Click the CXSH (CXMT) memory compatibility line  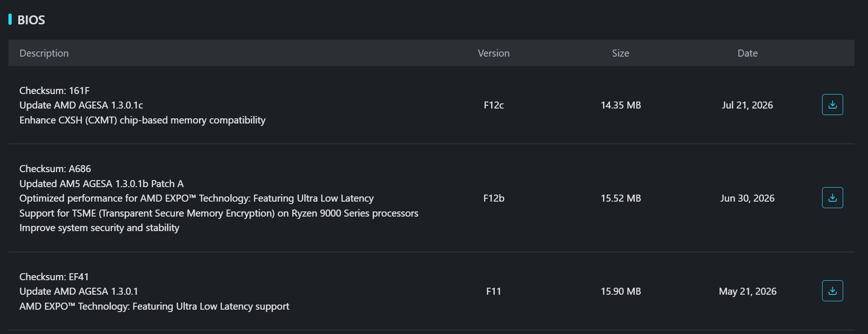click(x=142, y=120)
